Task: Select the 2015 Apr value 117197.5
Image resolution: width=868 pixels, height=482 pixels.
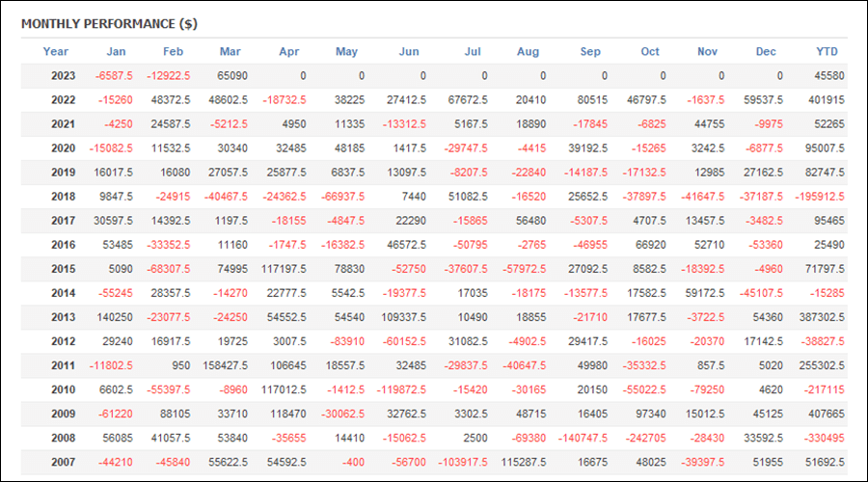Action: [x=284, y=269]
